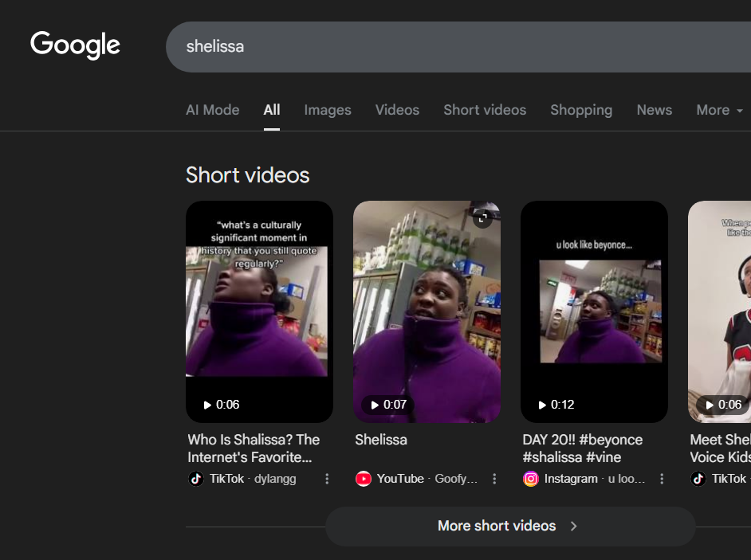This screenshot has width=751, height=560.
Task: Open the Short videos tab
Action: [x=484, y=110]
